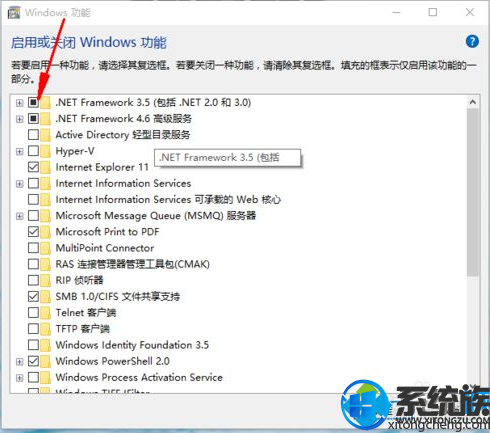Click the scrollbar up arrow
The height and width of the screenshot is (433, 490).
click(x=473, y=102)
